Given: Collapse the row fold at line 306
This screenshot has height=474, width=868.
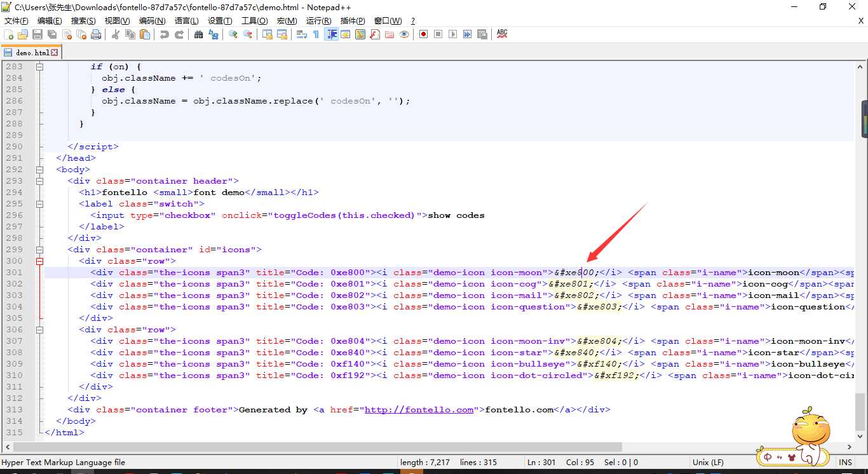Looking at the screenshot, I should (39, 330).
